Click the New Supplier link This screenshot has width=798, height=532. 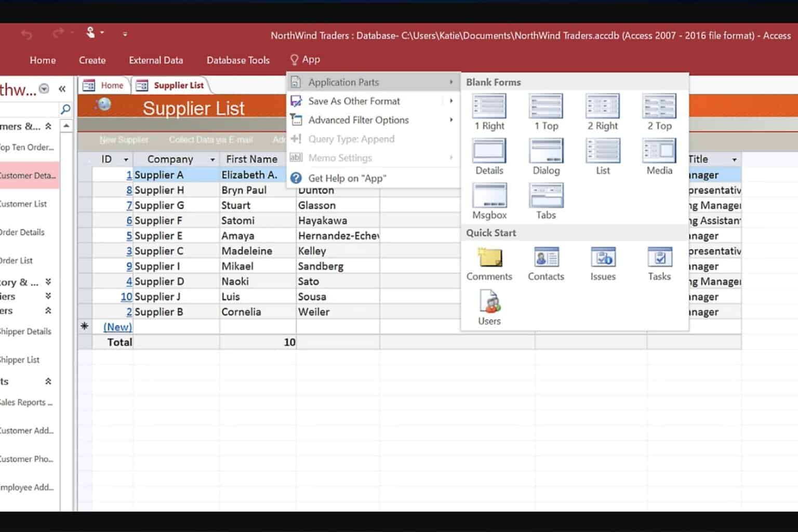tap(124, 140)
